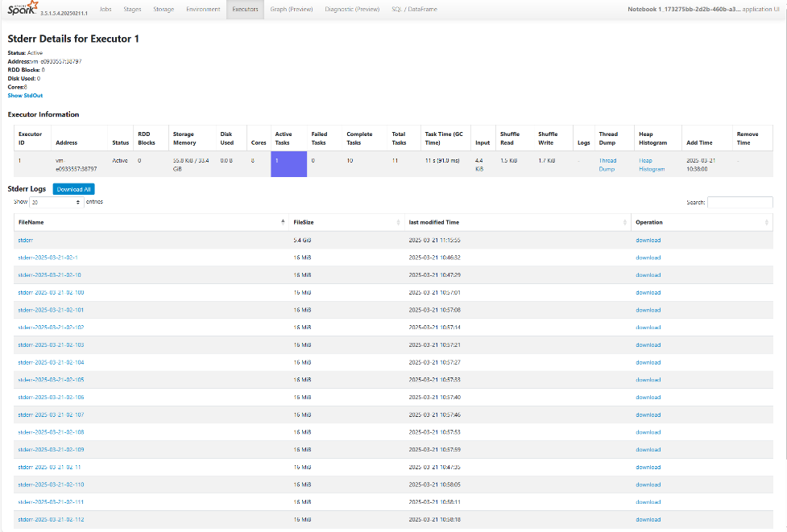Open the Heap Histogram link
Screen dimensions: 787x532
(652, 164)
